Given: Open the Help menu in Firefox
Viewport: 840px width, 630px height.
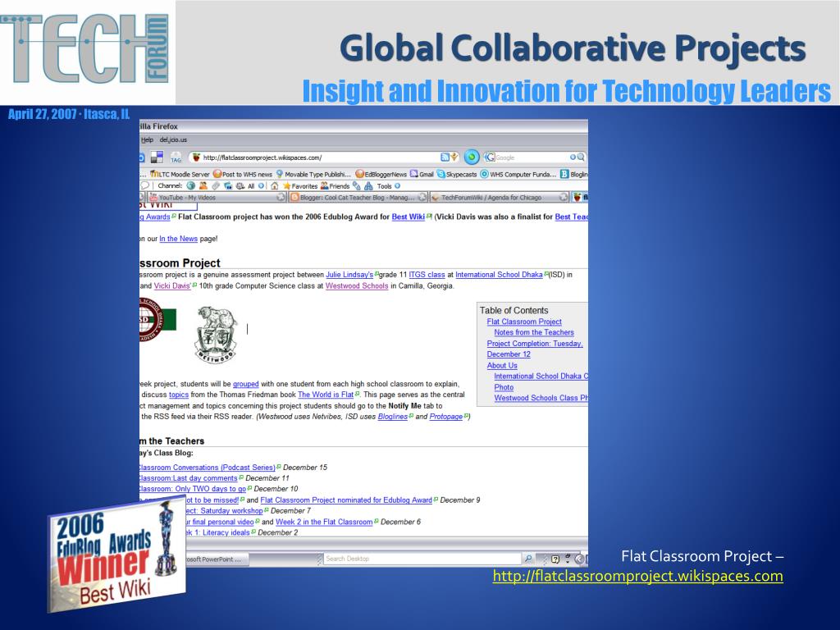Looking at the screenshot, I should [x=148, y=139].
